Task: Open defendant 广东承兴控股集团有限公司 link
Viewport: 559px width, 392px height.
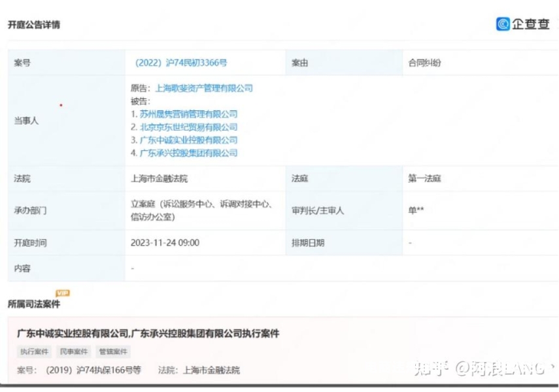Action: tap(188, 153)
